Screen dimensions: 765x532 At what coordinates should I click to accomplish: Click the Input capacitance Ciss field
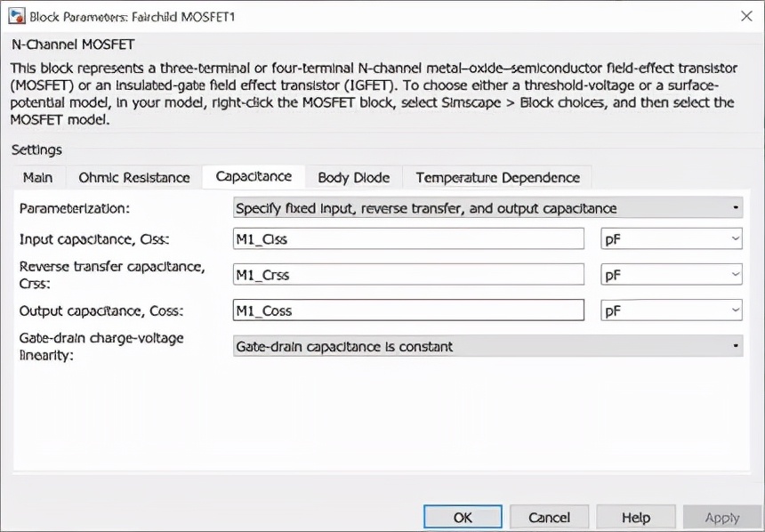tap(407, 239)
